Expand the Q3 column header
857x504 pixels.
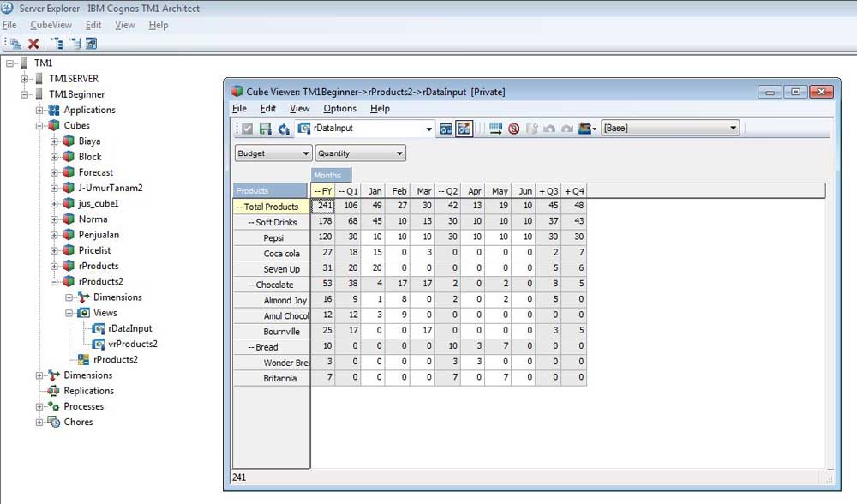542,191
